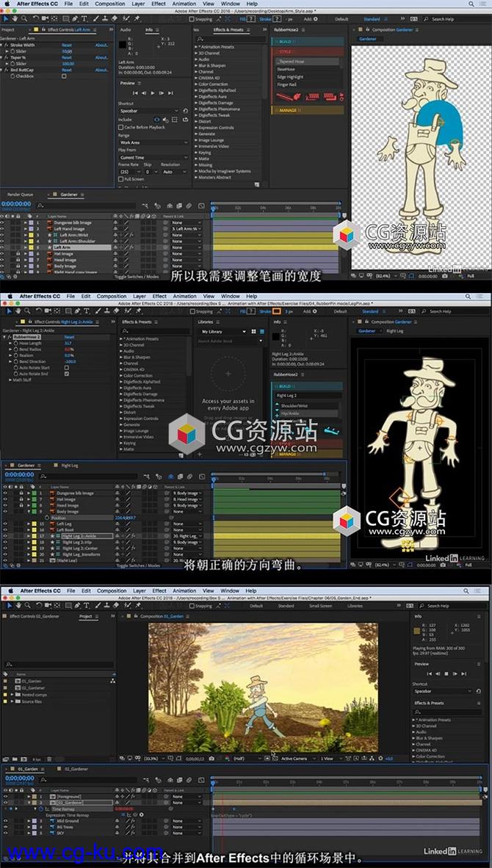
Task: Toggle the End ButtCap Checkbox in top Effect Controls
Action: coord(64,76)
